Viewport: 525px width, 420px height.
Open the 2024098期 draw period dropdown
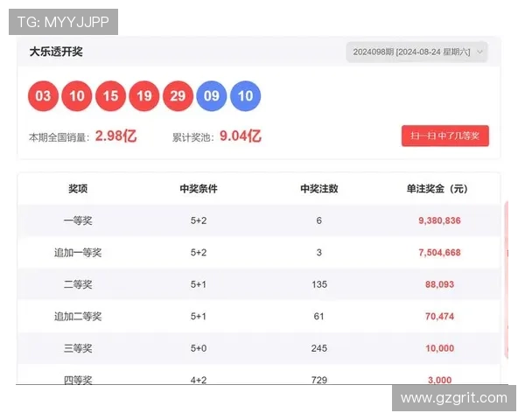coord(416,52)
